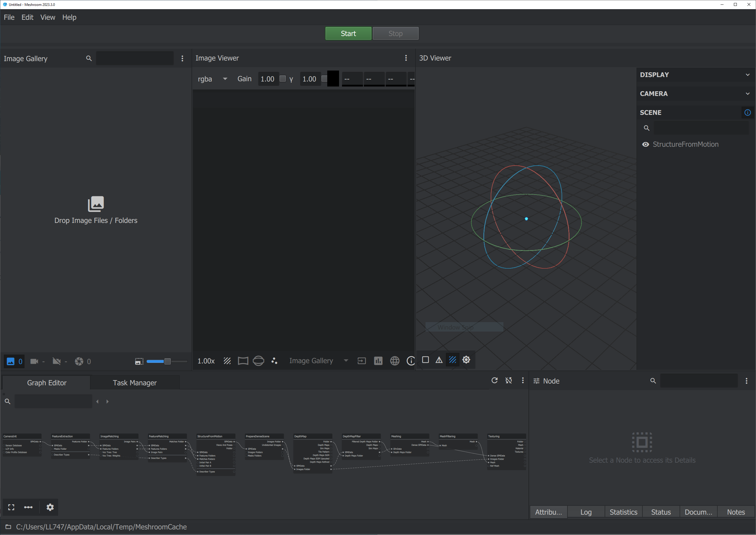
Task: Click the Image Gallery search field
Action: (135, 58)
